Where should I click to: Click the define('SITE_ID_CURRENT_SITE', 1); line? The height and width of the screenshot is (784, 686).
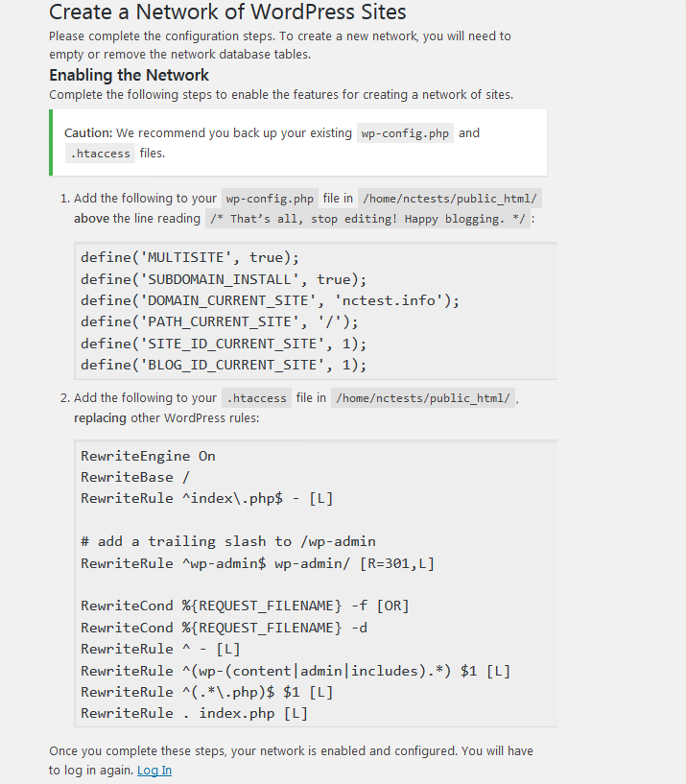click(224, 344)
